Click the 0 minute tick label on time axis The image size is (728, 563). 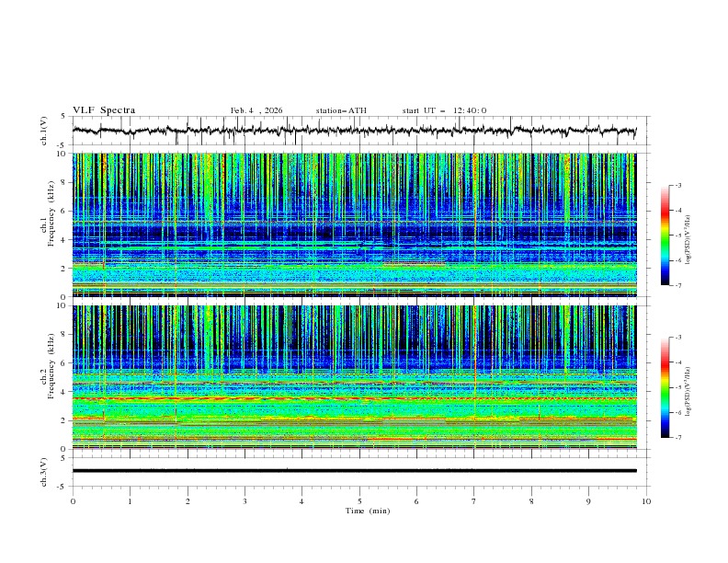(73, 500)
